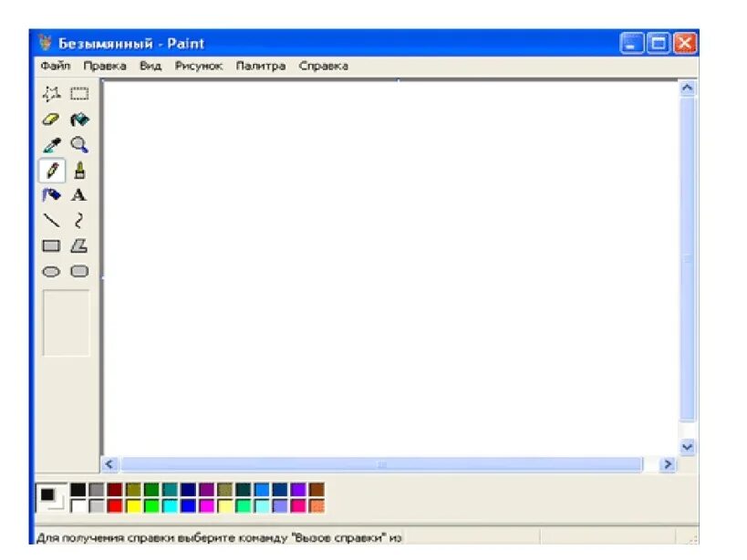Screen dimensions: 747x560
Task: Pick the Ellipse tool
Action: pyautogui.click(x=51, y=272)
